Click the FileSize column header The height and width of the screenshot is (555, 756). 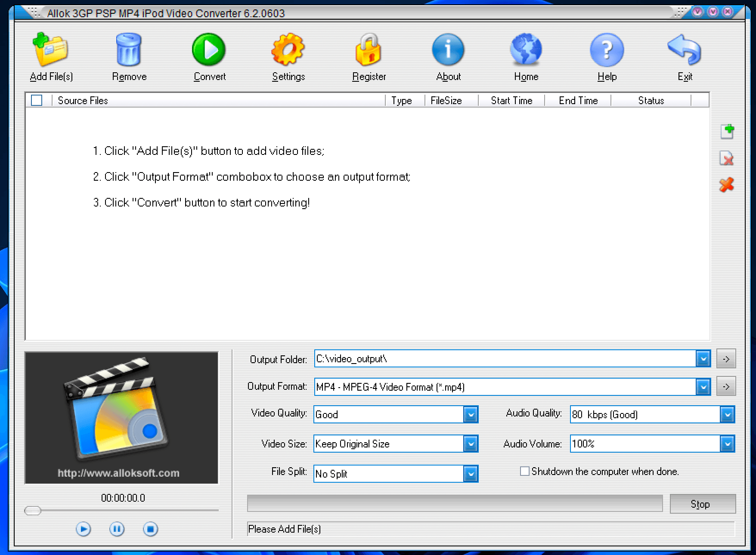click(452, 100)
